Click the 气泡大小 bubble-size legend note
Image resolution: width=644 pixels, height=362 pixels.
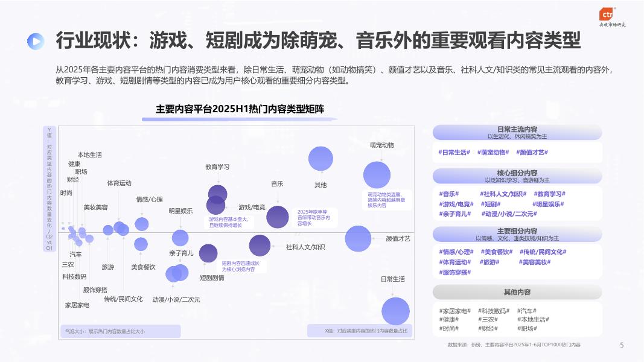(x=120, y=331)
